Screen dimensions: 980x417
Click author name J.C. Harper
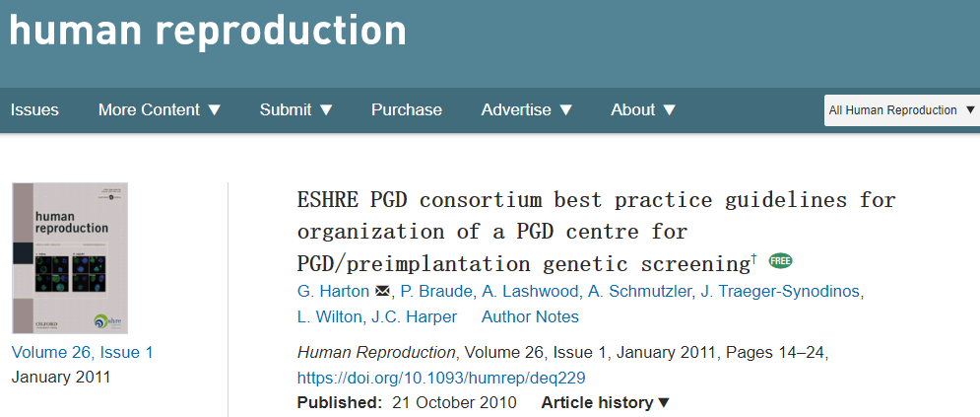tap(415, 316)
